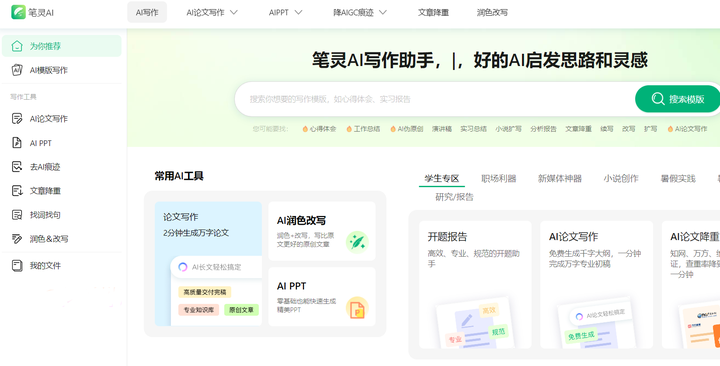The width and height of the screenshot is (720, 366).
Task: Open the AI论文降重 template card
Action: pos(691,284)
